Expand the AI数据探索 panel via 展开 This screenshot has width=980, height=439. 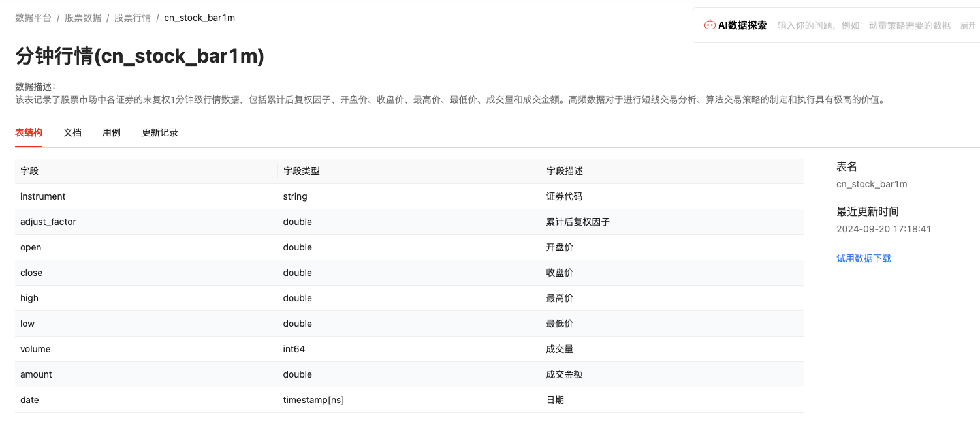point(968,25)
